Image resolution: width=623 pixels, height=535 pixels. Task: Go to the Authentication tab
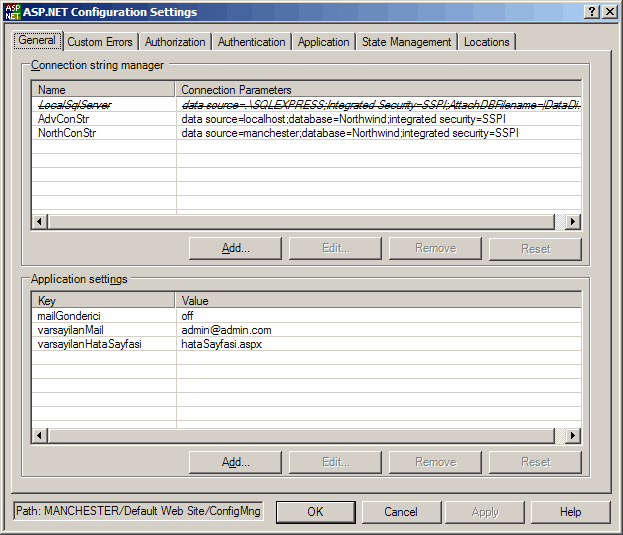point(251,42)
